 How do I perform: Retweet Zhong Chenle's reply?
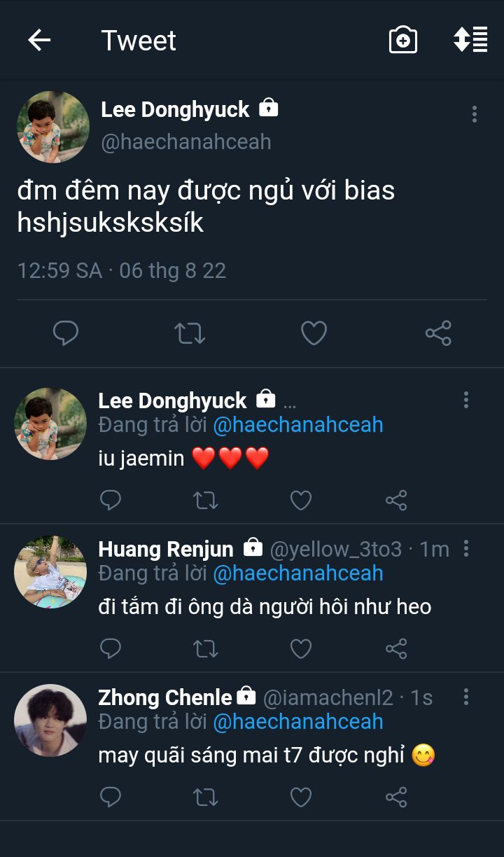(x=206, y=797)
